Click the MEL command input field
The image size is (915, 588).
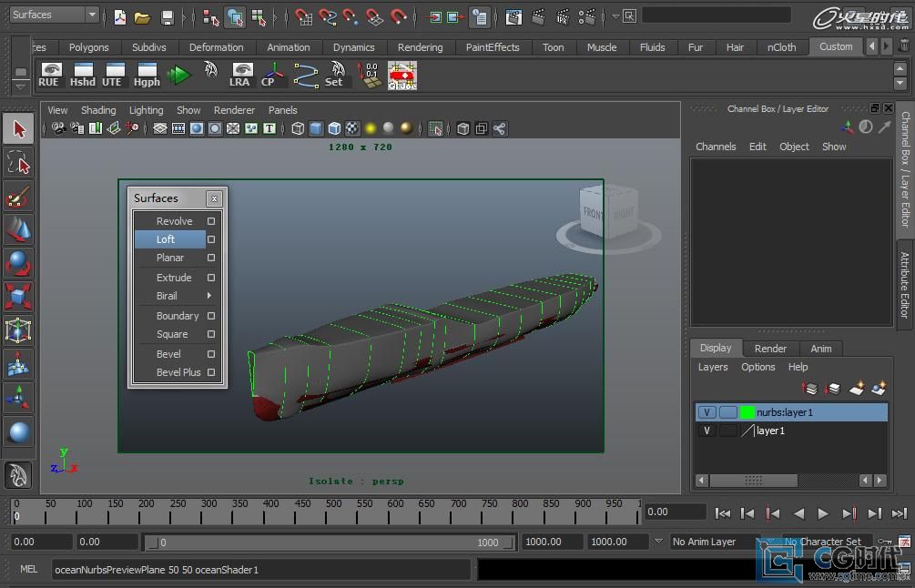coord(261,569)
